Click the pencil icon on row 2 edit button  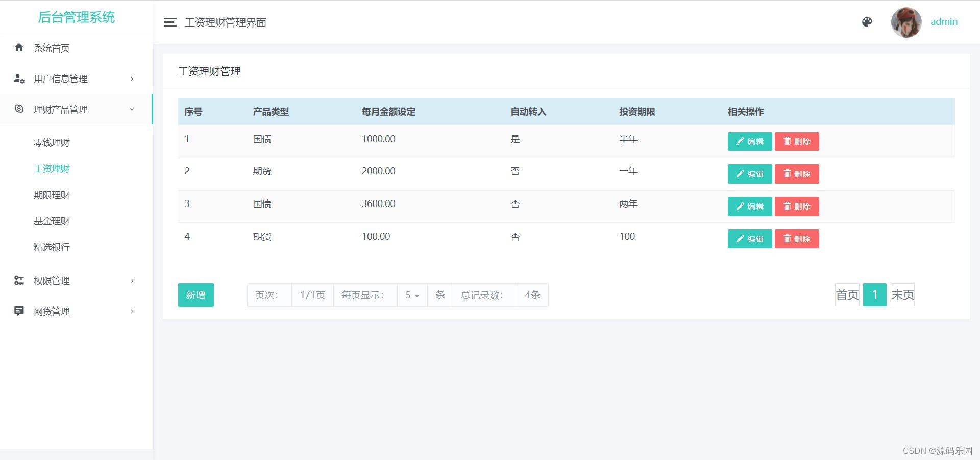pyautogui.click(x=740, y=174)
